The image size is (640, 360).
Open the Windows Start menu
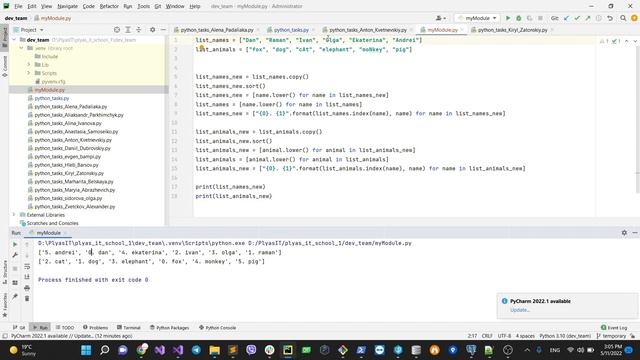click(x=86, y=350)
